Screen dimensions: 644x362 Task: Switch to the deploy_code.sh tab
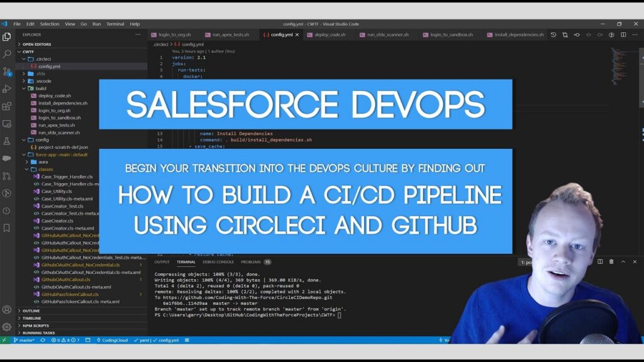[330, 35]
